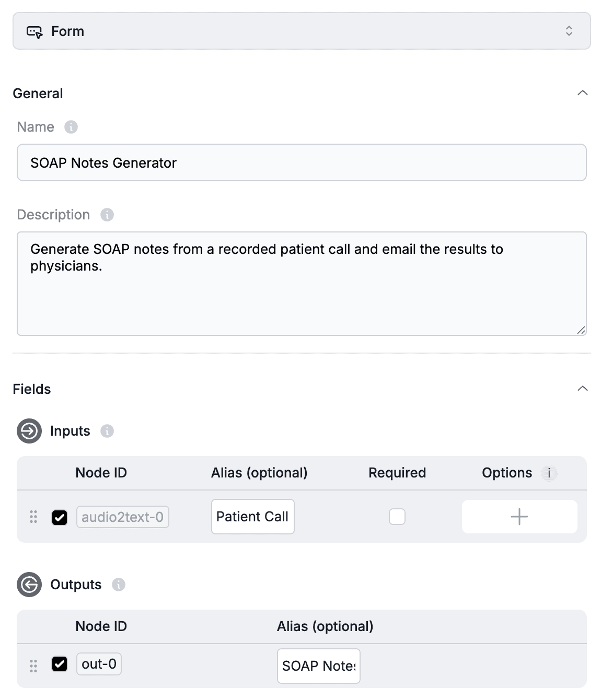The height and width of the screenshot is (700, 601).
Task: Uncheck the audio2text-0 input checkbox
Action: [60, 517]
